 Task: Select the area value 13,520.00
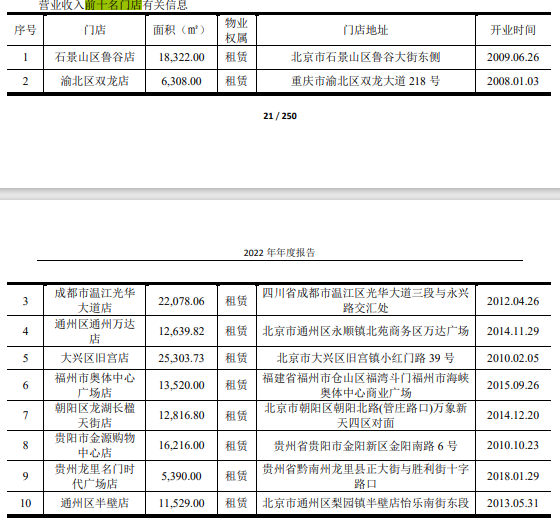(x=181, y=385)
